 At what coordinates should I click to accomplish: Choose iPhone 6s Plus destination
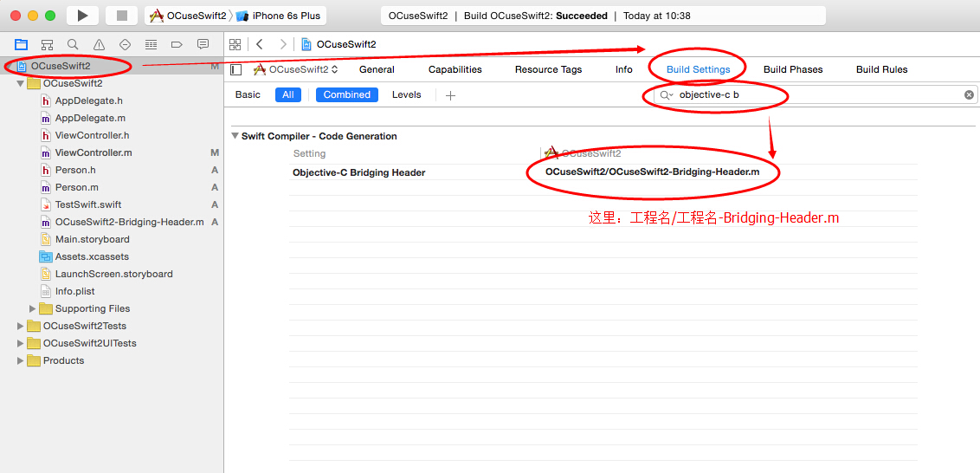279,16
